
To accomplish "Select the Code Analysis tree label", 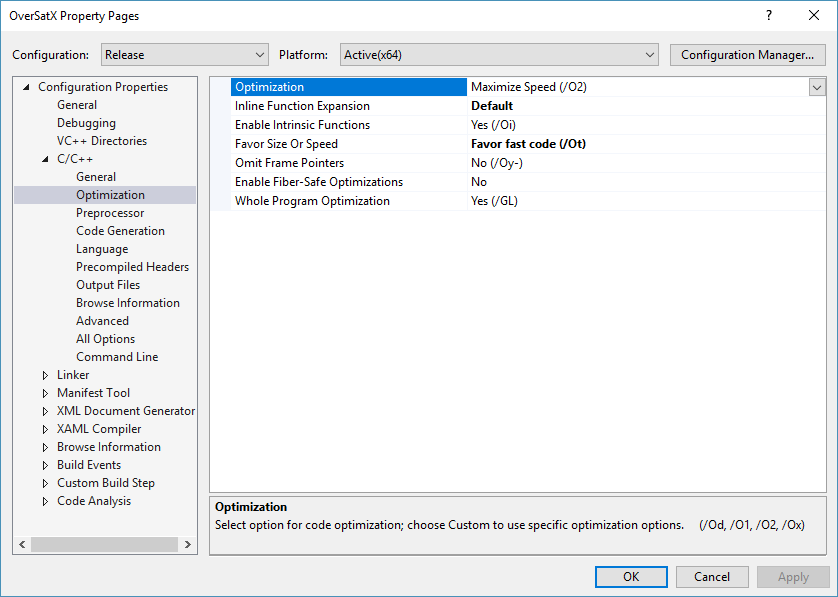I will click(x=94, y=501).
